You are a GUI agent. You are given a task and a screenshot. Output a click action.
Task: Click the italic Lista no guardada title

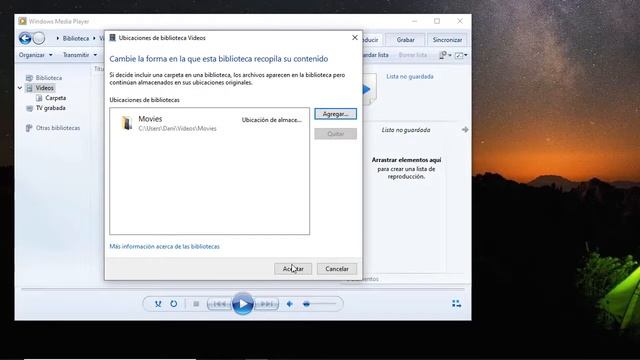[406, 130]
